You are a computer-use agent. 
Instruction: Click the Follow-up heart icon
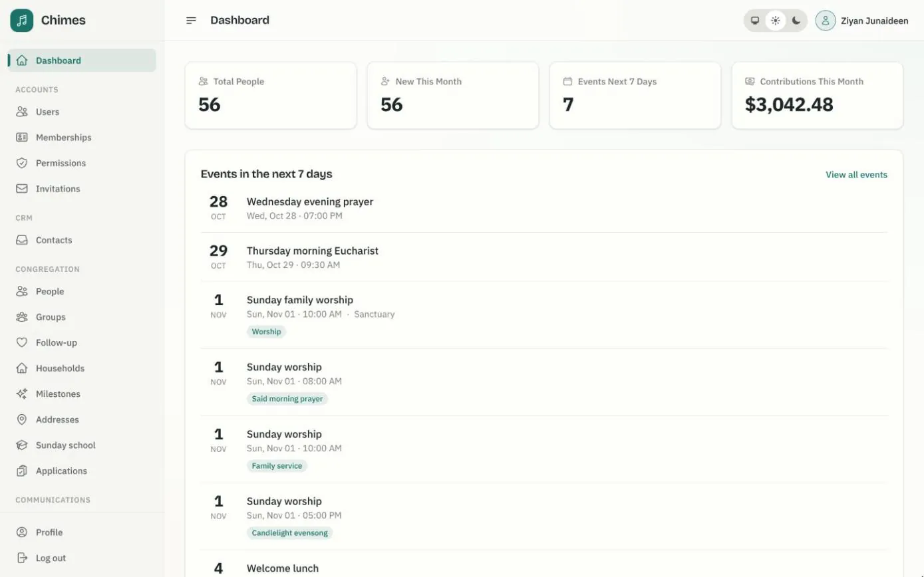22,342
